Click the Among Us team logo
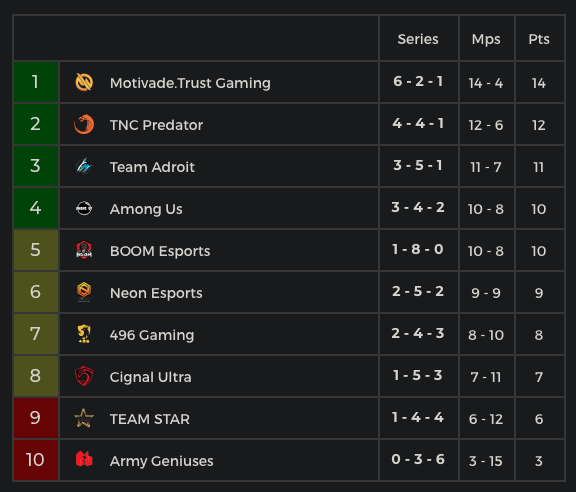Viewport: 576px width, 492px height. click(84, 208)
